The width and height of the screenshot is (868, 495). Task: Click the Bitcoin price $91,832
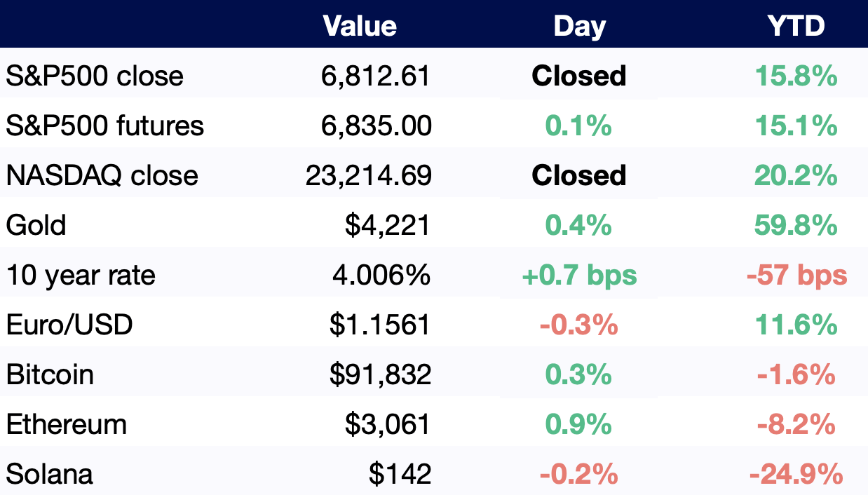[381, 375]
